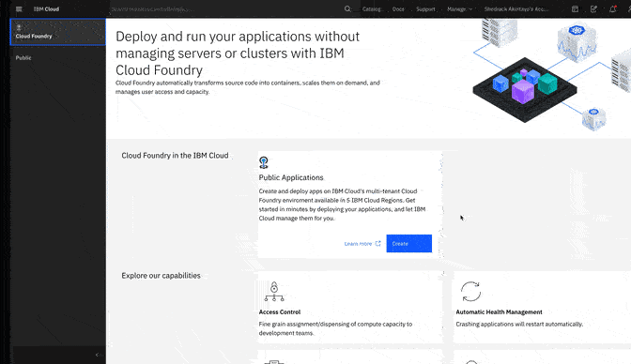Click the Automatic Health Management title
631x364 pixels.
click(x=499, y=311)
